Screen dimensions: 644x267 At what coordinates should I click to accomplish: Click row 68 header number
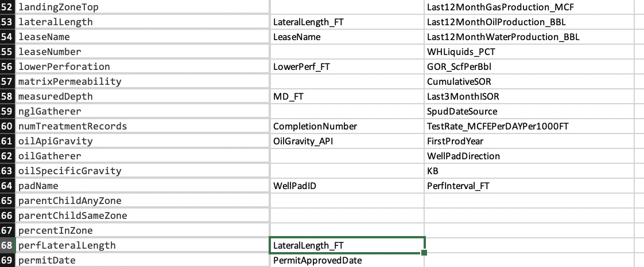pyautogui.click(x=7, y=246)
